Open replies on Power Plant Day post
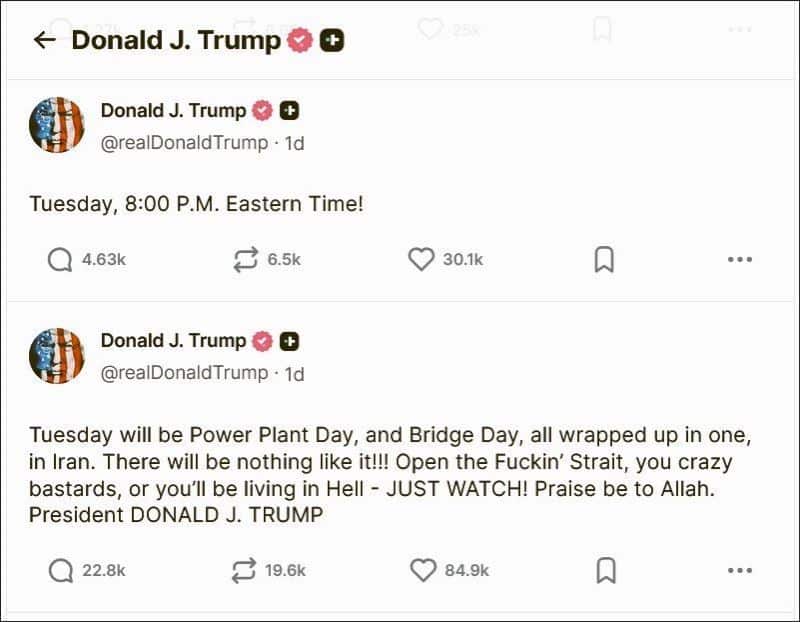 pyautogui.click(x=60, y=570)
